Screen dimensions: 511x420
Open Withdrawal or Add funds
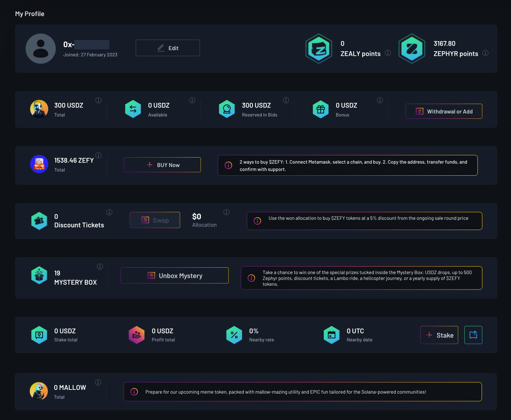444,111
